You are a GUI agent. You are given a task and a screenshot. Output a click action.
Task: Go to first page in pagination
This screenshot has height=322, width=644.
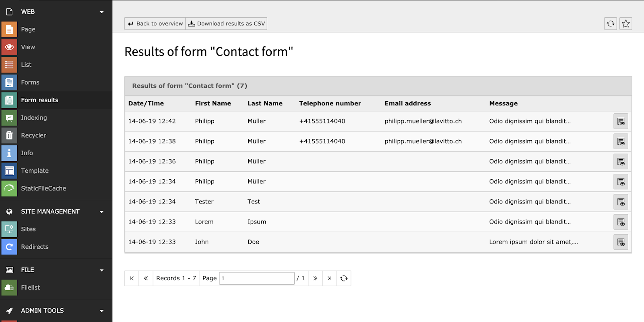click(132, 278)
